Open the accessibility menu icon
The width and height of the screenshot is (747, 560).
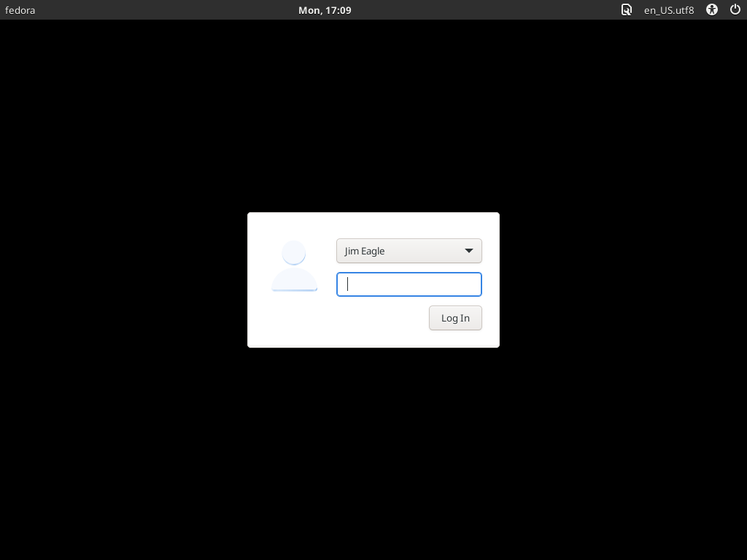712,10
